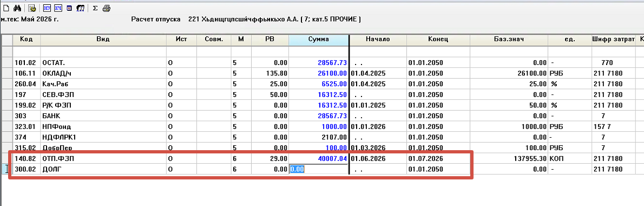This screenshot has height=206, width=644.
Task: Click the printer icon
Action: point(107,8)
